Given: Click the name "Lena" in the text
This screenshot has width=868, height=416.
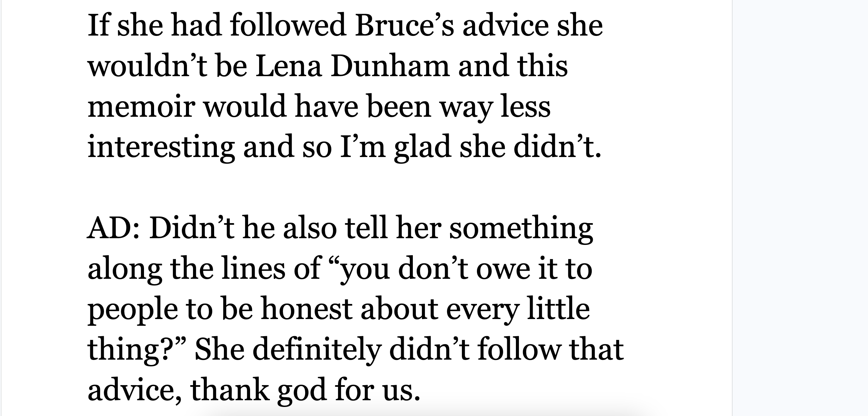Looking at the screenshot, I should [289, 66].
